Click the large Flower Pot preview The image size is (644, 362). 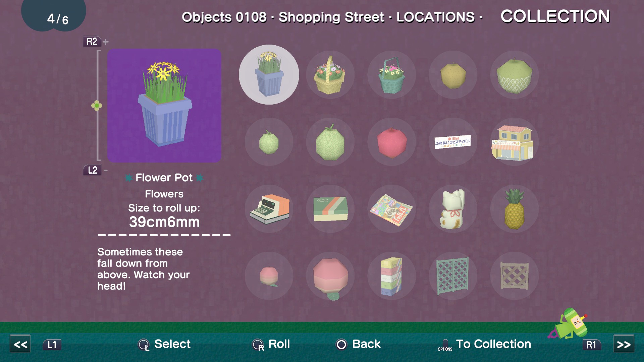click(x=164, y=106)
